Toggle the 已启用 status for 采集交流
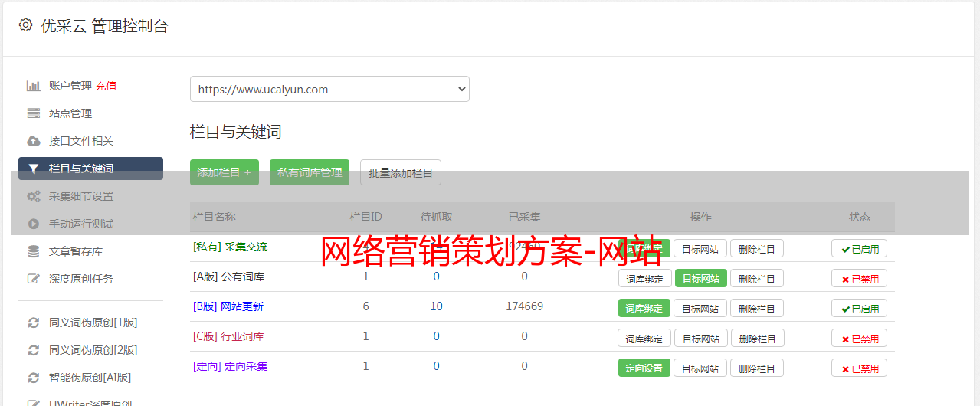The width and height of the screenshot is (980, 406). point(859,248)
